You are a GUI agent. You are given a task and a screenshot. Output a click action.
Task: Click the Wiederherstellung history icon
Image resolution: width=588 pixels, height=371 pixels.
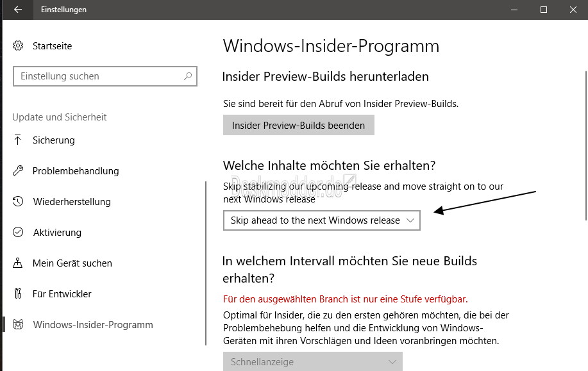coord(17,201)
